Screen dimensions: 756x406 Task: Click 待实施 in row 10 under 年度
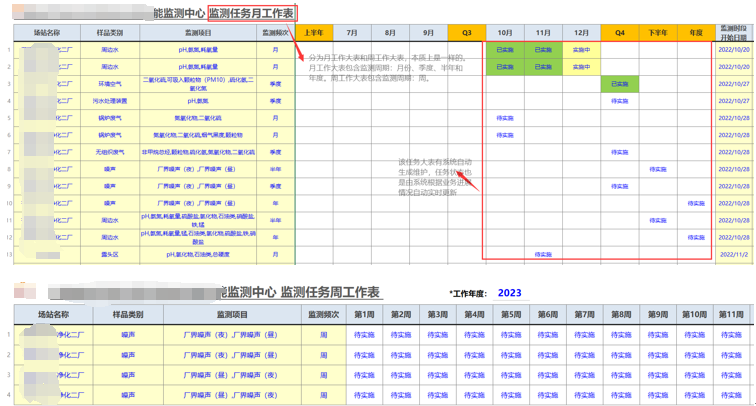point(695,203)
